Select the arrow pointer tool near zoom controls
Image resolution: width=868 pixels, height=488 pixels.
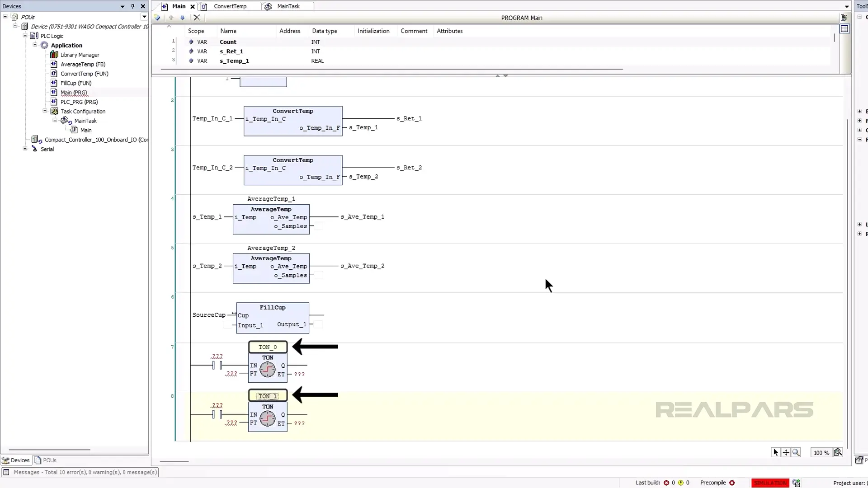click(x=775, y=452)
